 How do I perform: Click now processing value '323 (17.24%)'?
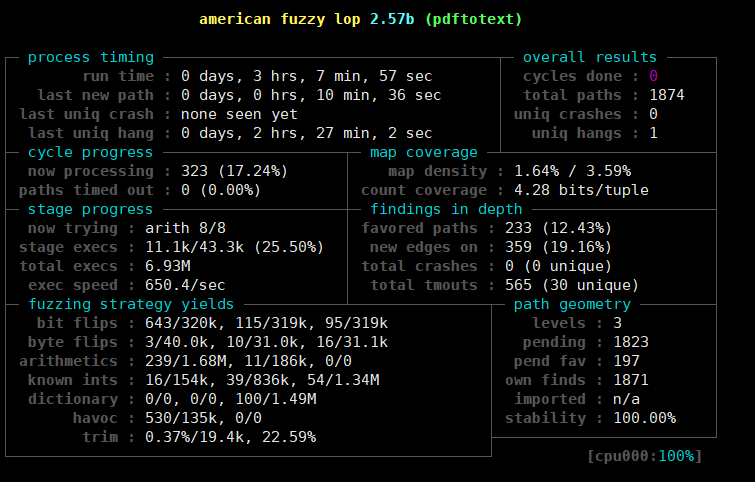[234, 171]
